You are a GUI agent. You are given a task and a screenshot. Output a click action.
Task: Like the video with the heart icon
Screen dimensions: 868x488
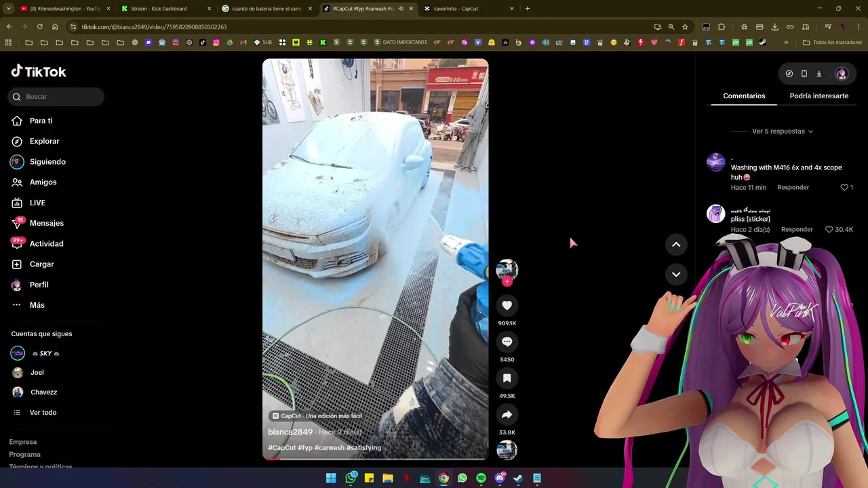point(507,305)
